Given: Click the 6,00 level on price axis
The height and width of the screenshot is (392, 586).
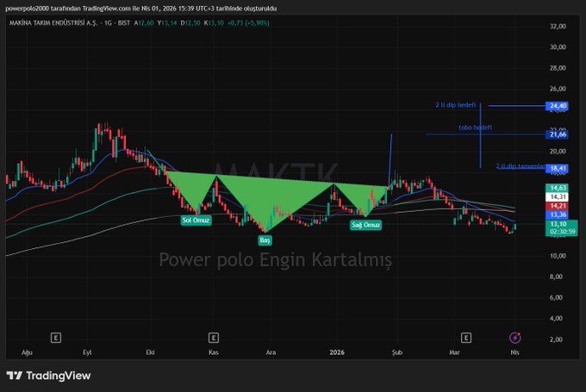Looking at the screenshot, I should [556, 297].
